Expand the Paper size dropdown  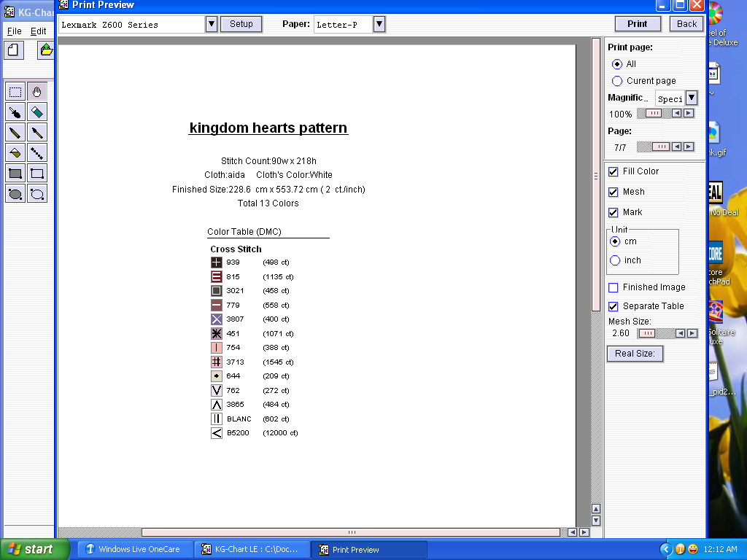tap(379, 24)
